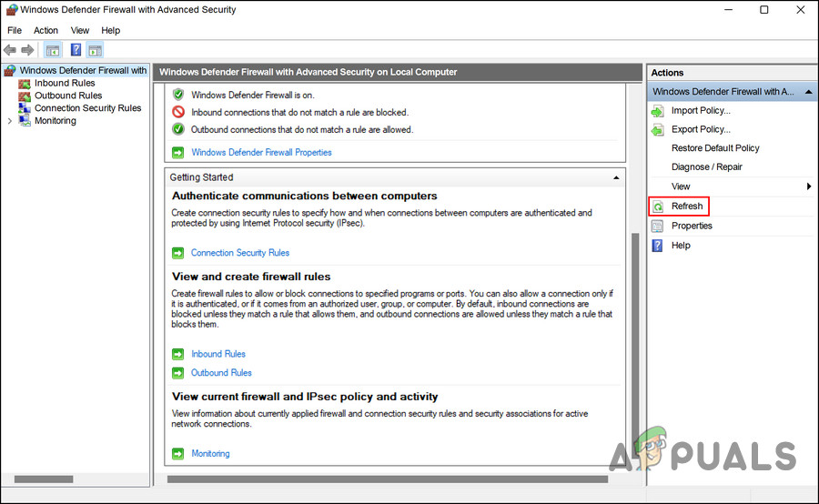The height and width of the screenshot is (504, 819).
Task: Click the 'Getting Started' section header
Action: click(394, 177)
